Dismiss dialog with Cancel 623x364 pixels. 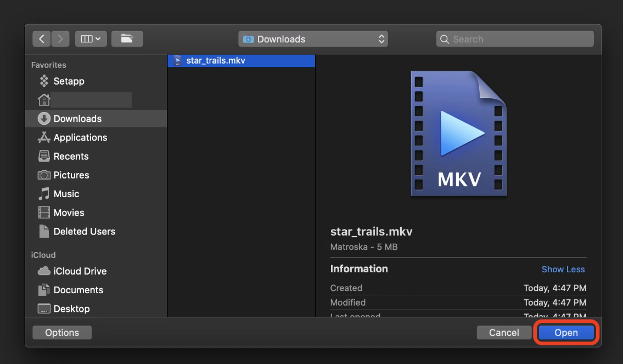503,332
